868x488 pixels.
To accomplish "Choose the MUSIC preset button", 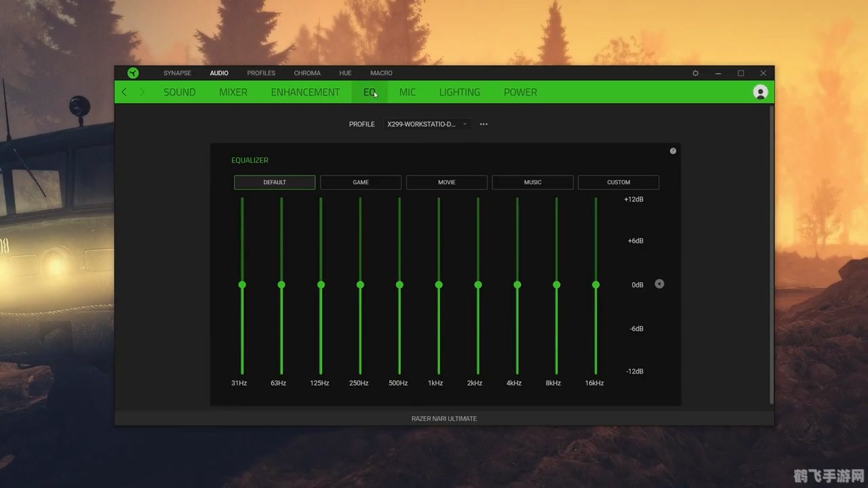I will 532,182.
